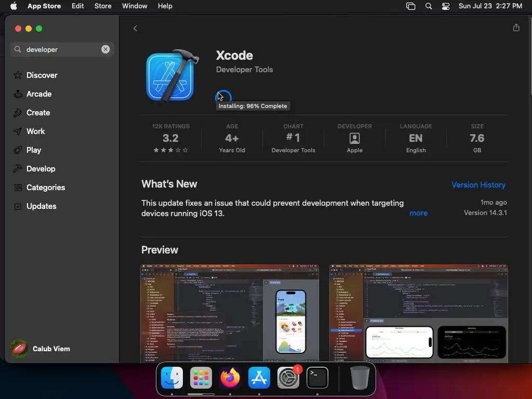Click the Discover star icon in sidebar
Viewport: 532px width, 399px height.
(x=18, y=75)
